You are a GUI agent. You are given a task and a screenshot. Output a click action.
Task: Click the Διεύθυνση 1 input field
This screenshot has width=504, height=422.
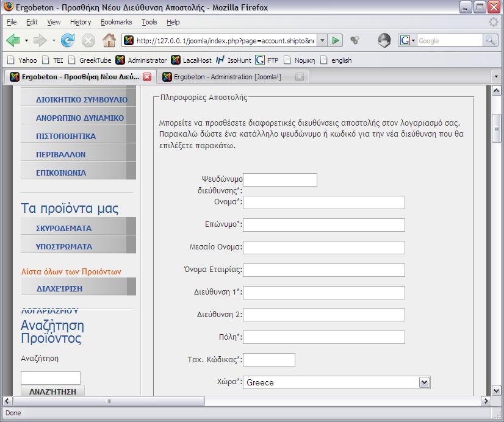(x=323, y=292)
